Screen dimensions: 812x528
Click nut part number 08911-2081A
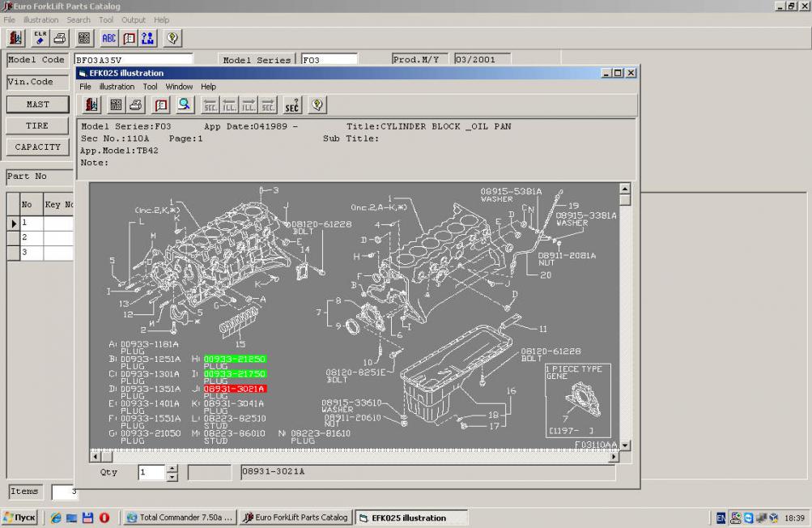[x=567, y=255]
